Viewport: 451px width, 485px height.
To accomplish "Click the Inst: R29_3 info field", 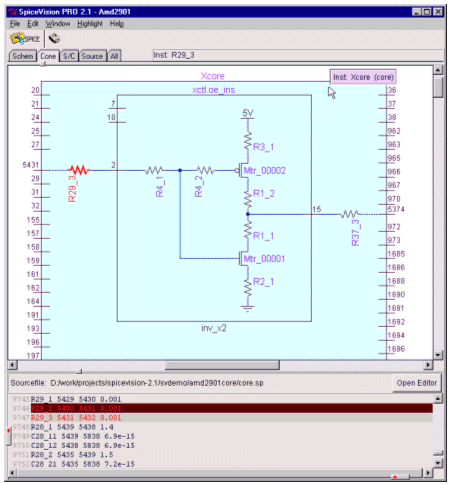I will click(x=298, y=55).
